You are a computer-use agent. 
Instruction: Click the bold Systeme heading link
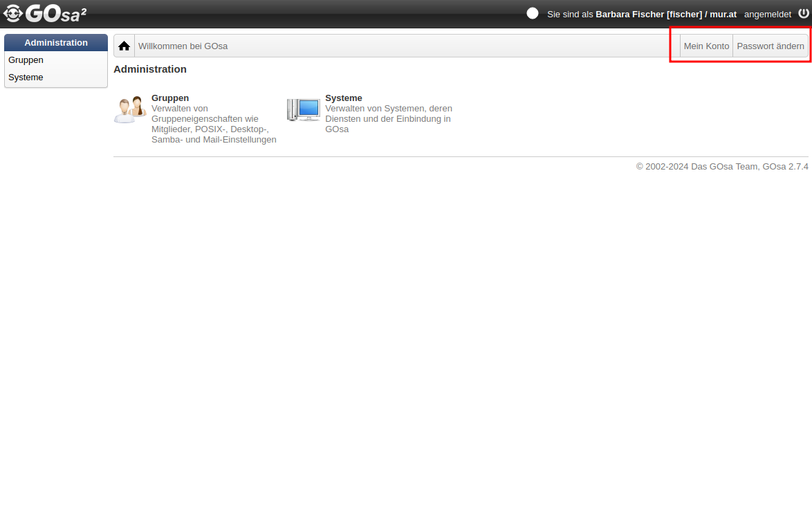pyautogui.click(x=343, y=98)
